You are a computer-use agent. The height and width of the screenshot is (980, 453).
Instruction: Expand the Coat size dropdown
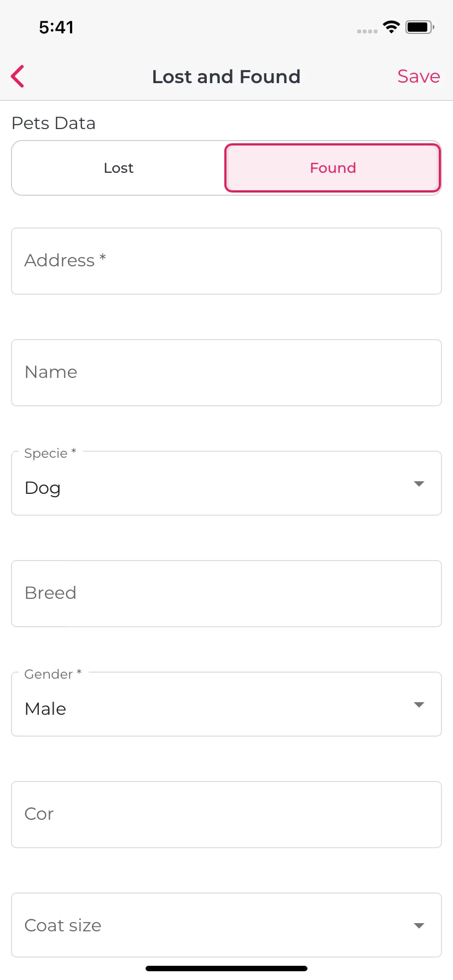pos(226,925)
